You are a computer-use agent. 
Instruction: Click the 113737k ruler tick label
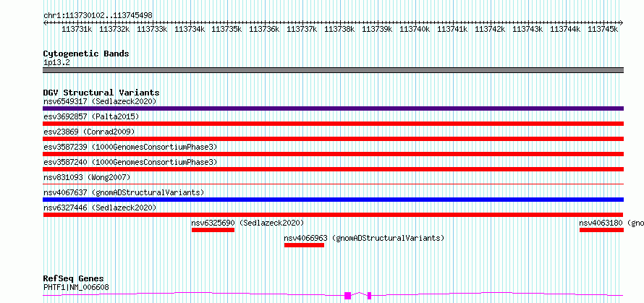click(x=302, y=29)
